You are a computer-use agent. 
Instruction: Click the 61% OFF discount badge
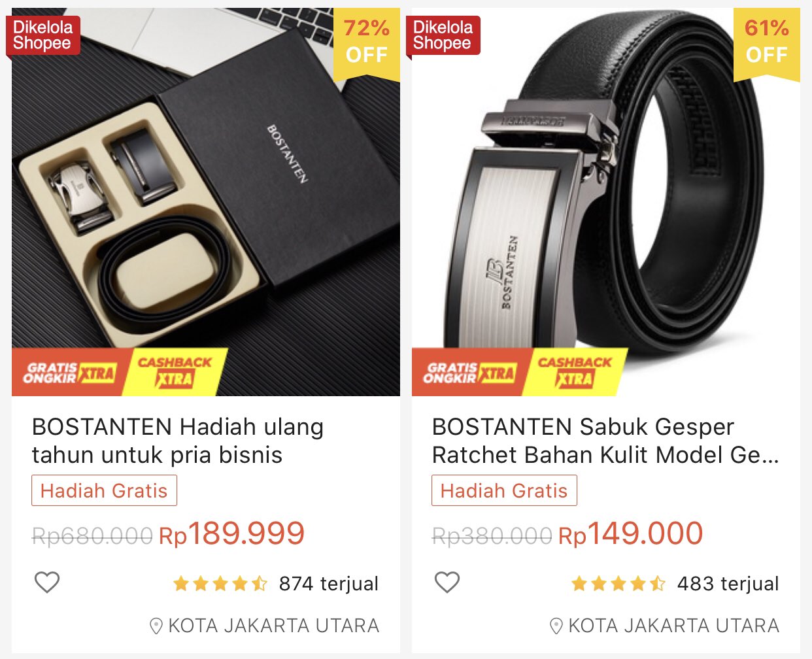point(767,42)
